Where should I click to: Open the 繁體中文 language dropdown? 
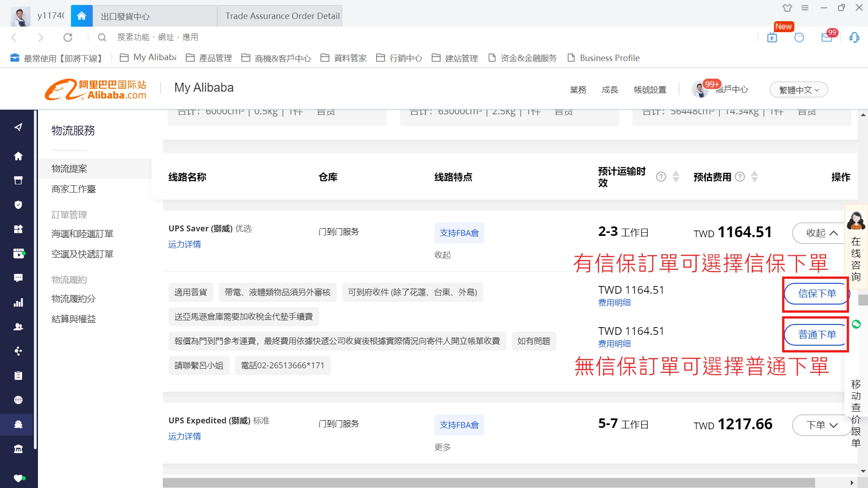(x=799, y=89)
